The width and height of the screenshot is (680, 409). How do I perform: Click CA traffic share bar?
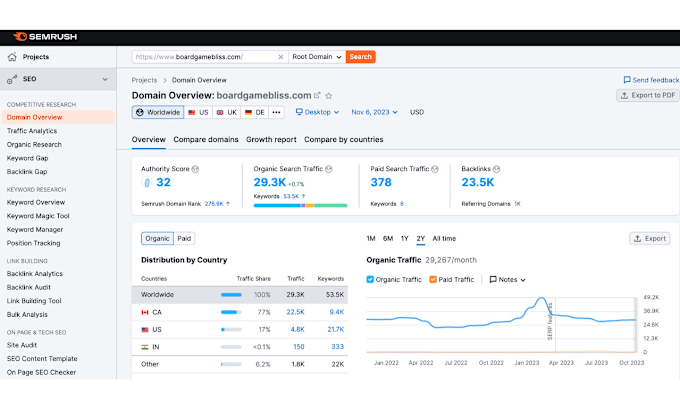click(x=231, y=312)
